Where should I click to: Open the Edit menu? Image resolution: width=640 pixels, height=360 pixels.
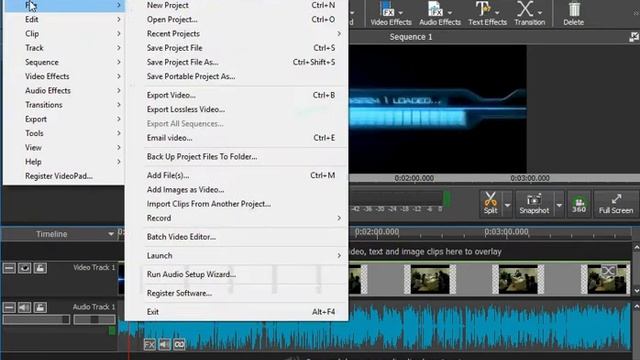63,19
